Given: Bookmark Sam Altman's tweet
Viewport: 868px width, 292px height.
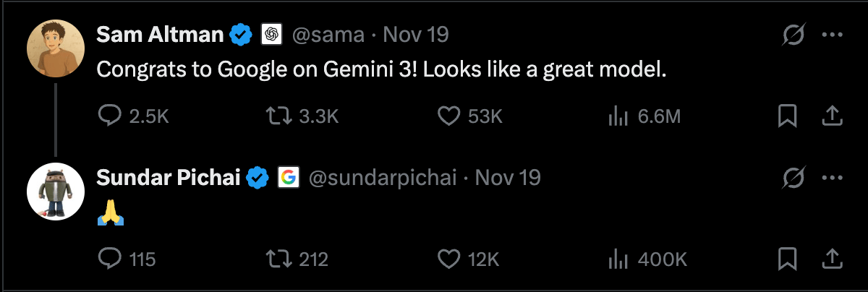Looking at the screenshot, I should pyautogui.click(x=787, y=116).
